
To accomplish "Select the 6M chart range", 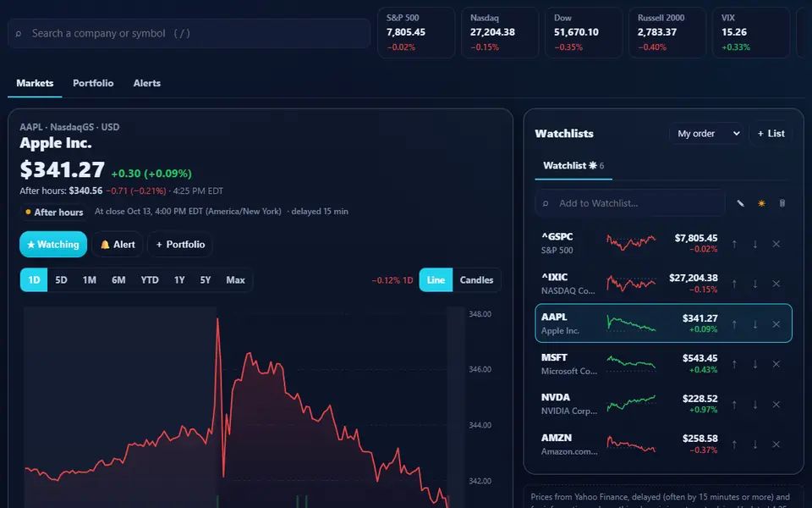I will [118, 280].
